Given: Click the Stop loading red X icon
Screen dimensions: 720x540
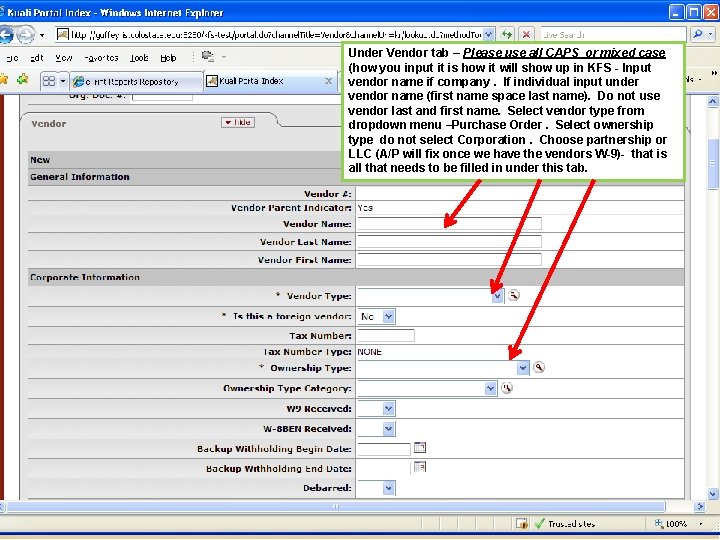Looking at the screenshot, I should coord(526,34).
